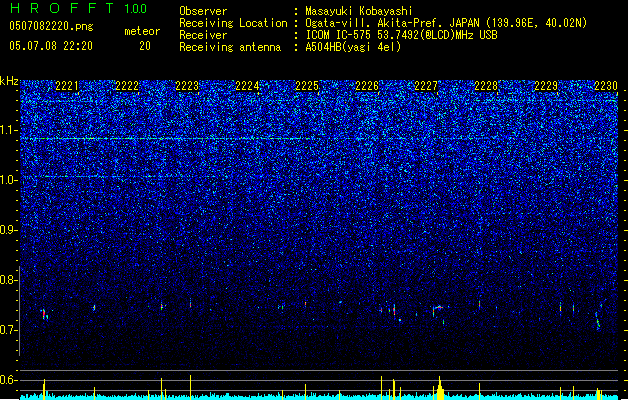Click the 2222 time marker

click(127, 86)
